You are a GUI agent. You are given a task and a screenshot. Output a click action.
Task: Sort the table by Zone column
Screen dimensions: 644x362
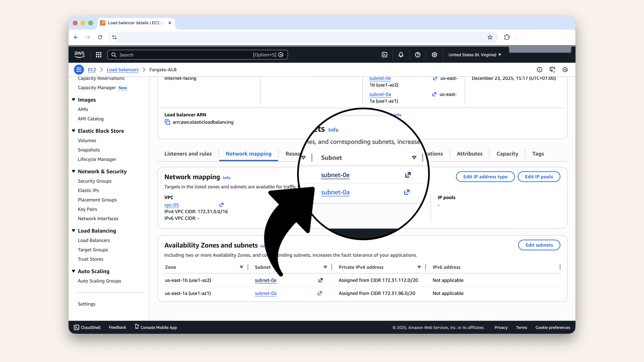241,267
